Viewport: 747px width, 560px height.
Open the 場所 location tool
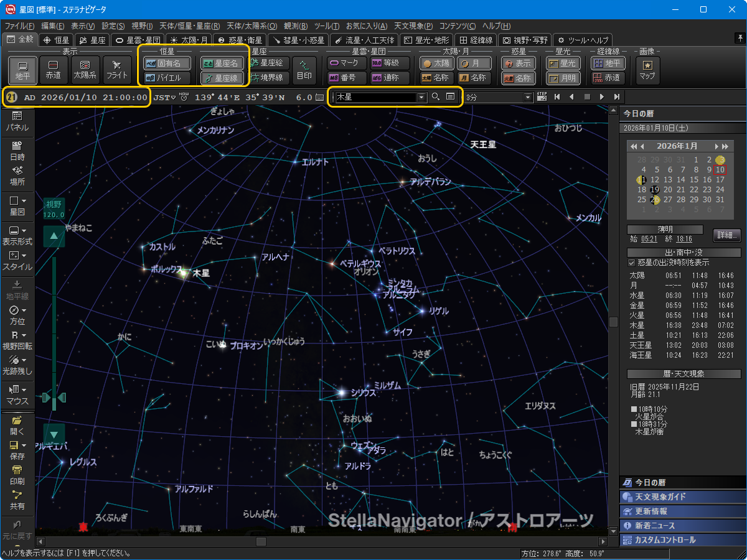pos(17,175)
